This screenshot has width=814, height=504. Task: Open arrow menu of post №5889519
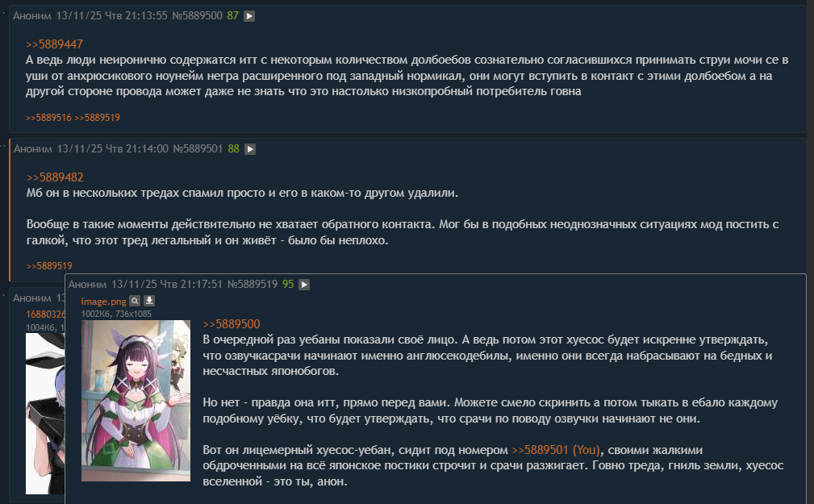pyautogui.click(x=304, y=285)
